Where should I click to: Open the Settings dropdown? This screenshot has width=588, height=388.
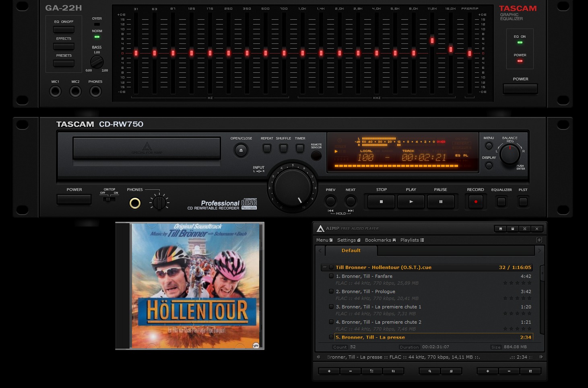[349, 240]
